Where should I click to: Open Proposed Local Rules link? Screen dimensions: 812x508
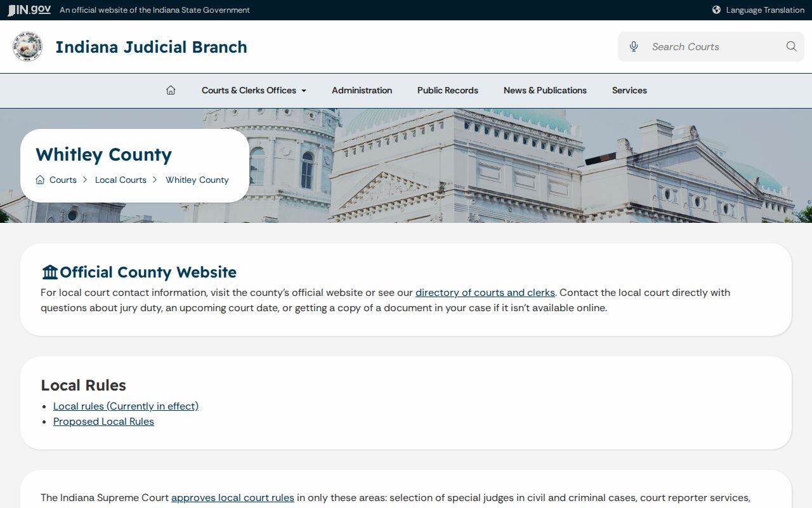[x=103, y=422]
